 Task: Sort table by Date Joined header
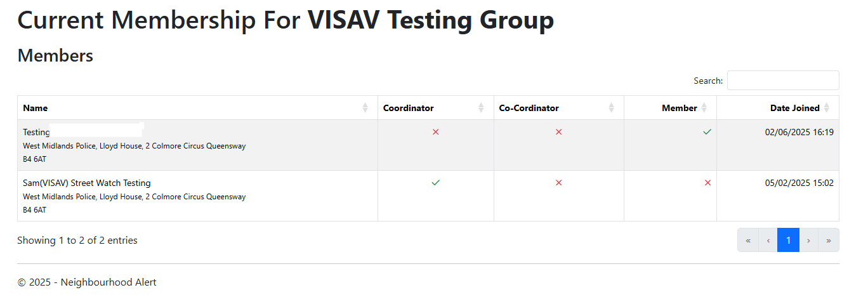tap(795, 108)
